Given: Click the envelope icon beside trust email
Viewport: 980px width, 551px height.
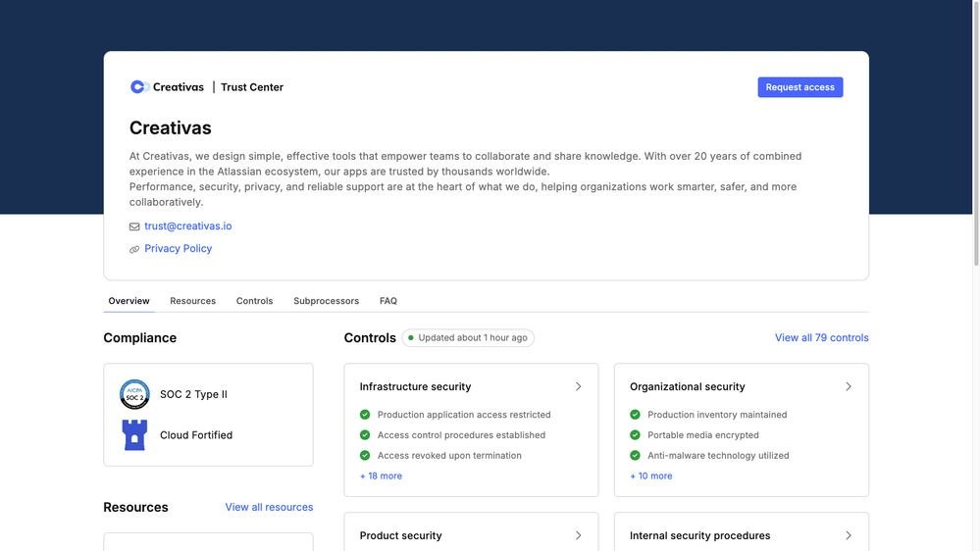Looking at the screenshot, I should (x=134, y=226).
